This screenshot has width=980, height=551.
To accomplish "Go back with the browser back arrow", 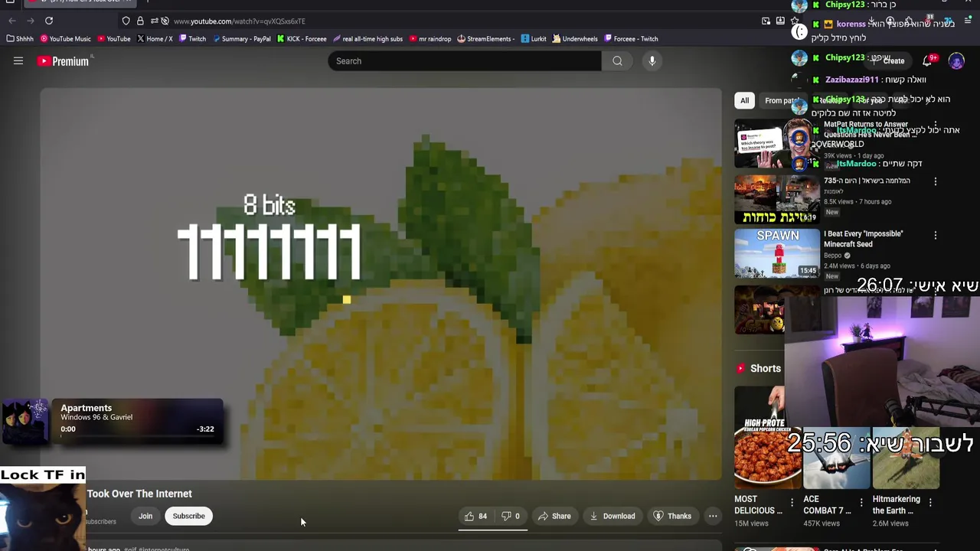I will coord(11,21).
